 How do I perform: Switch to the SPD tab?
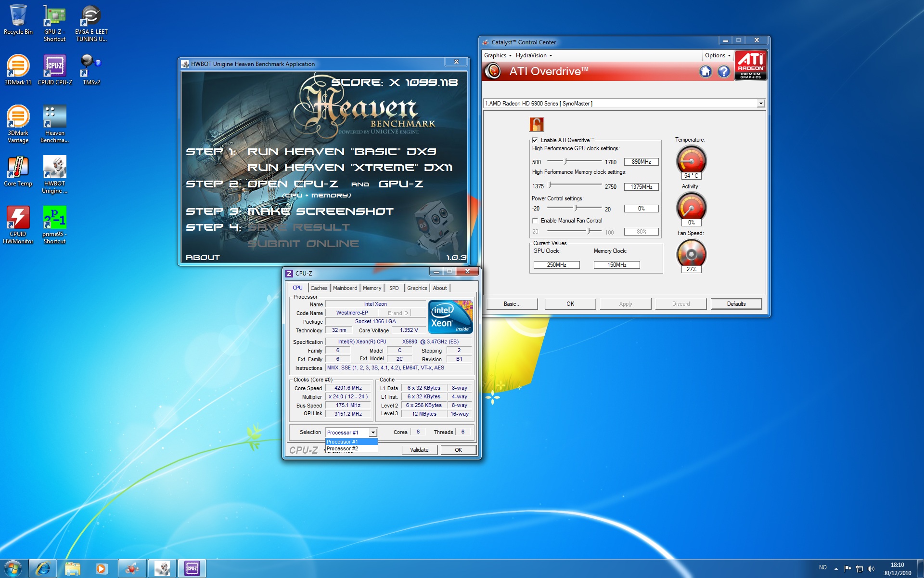tap(394, 288)
